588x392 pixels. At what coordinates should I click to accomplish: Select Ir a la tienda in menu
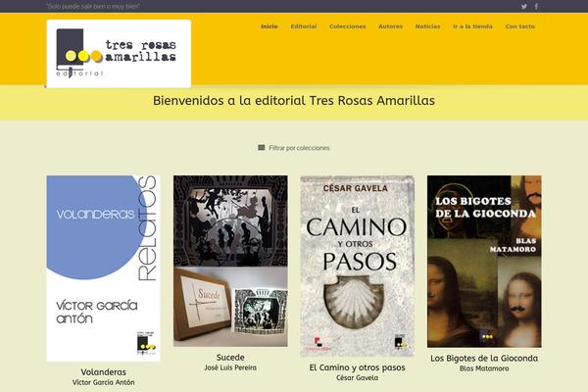[472, 26]
